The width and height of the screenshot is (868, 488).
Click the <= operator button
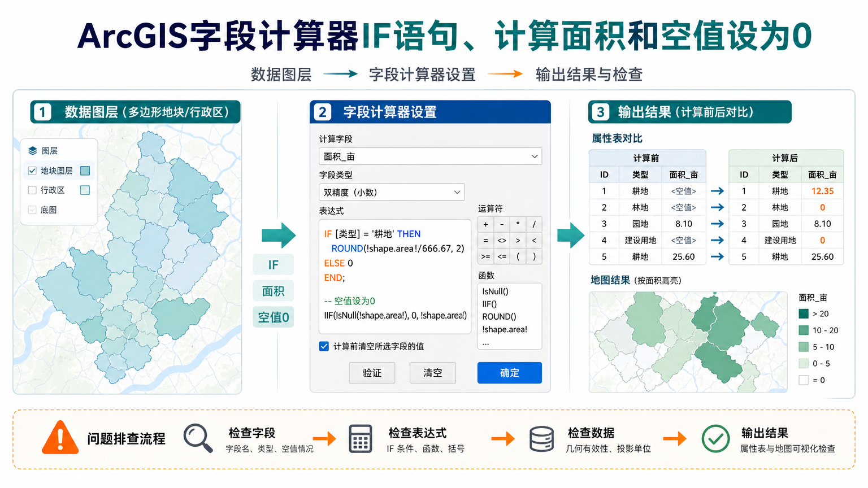pos(502,256)
